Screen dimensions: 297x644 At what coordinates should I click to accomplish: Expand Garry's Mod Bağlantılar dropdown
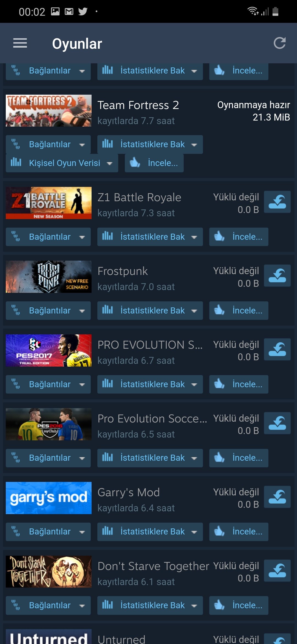point(48,532)
